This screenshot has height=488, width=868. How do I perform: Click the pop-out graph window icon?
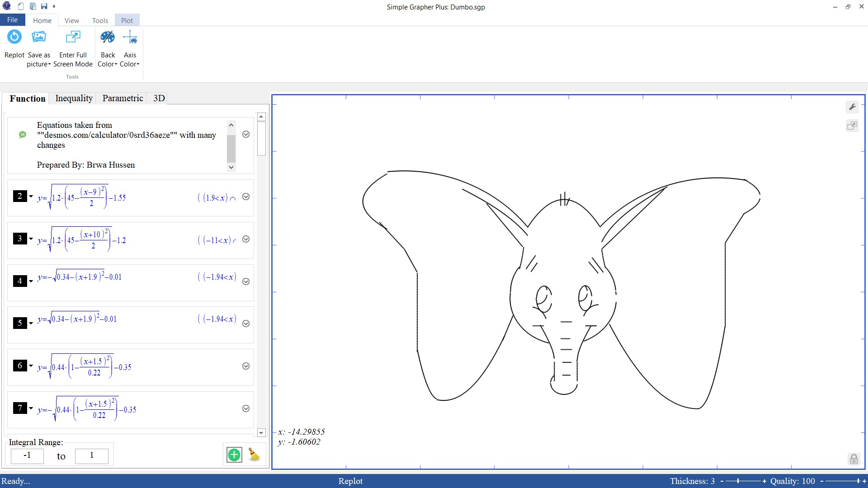point(852,126)
